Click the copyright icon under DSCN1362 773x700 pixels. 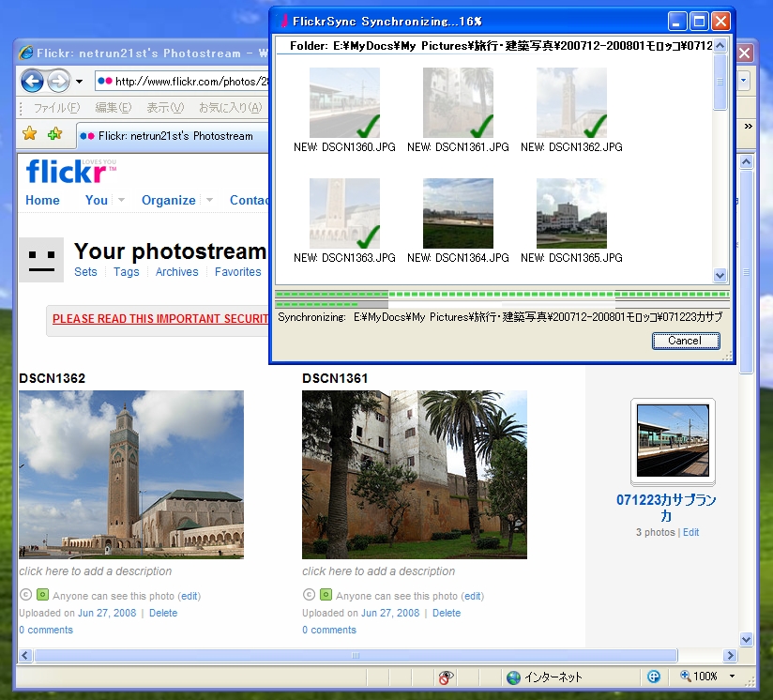pyautogui.click(x=25, y=595)
